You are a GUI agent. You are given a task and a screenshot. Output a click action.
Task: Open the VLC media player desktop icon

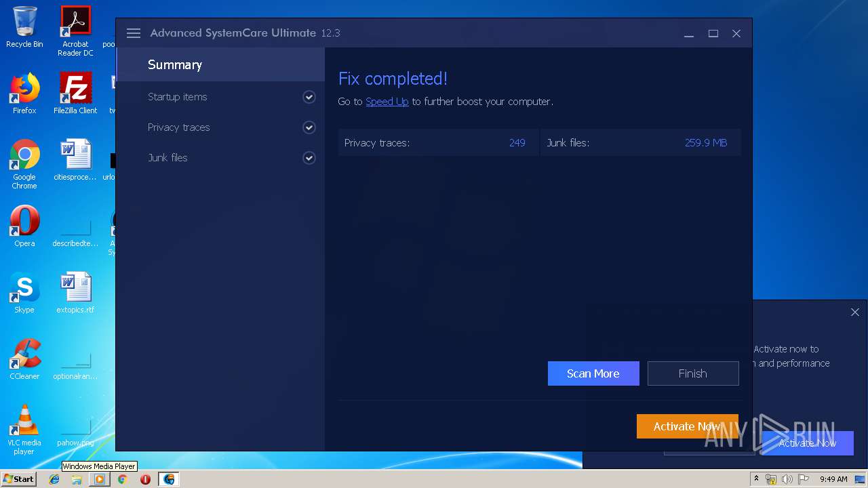pos(24,430)
